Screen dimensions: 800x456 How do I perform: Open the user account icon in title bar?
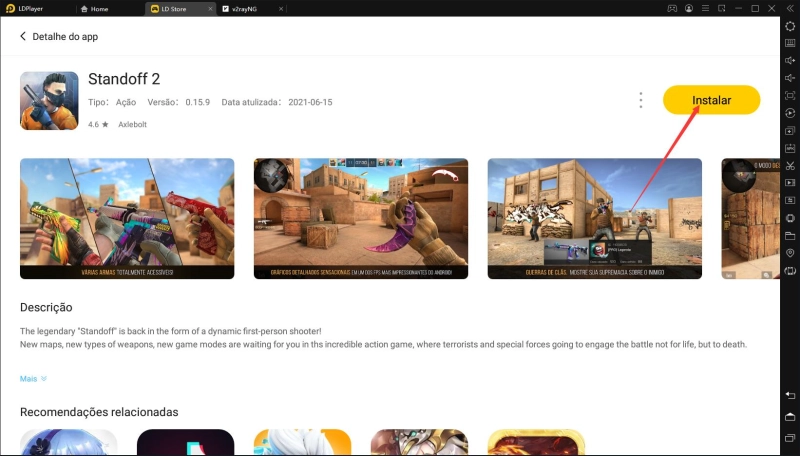click(x=689, y=8)
